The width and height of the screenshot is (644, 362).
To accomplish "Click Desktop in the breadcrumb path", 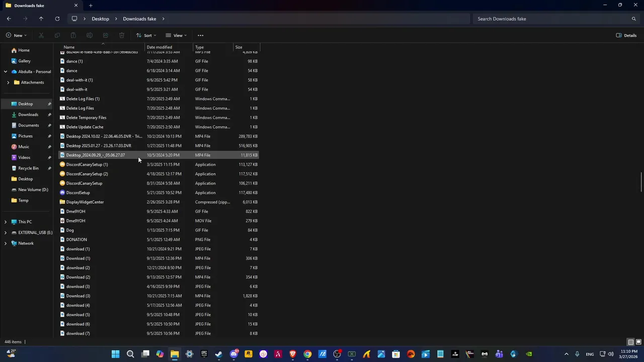I will click(x=100, y=19).
